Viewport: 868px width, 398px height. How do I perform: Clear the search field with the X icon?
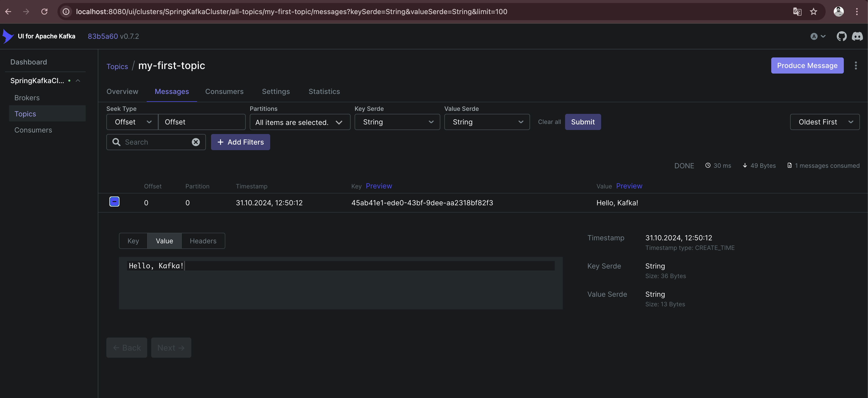196,142
